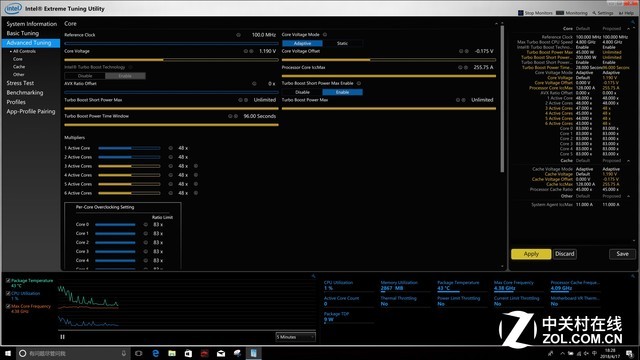Set Core Voltage Mode to Static
This screenshot has width=640, height=360.
click(x=342, y=43)
